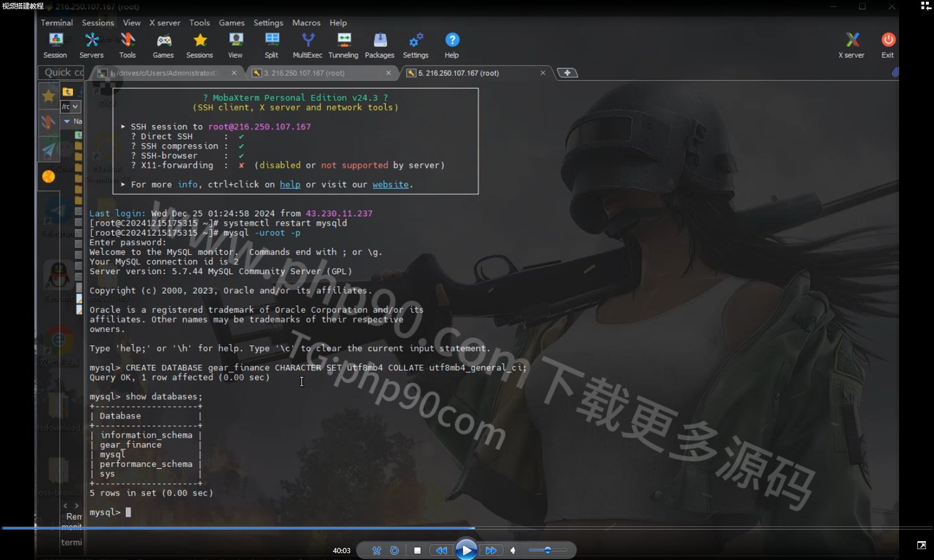Click the SFTP parent folder icon
Screen dimensions: 934x560
click(x=68, y=92)
